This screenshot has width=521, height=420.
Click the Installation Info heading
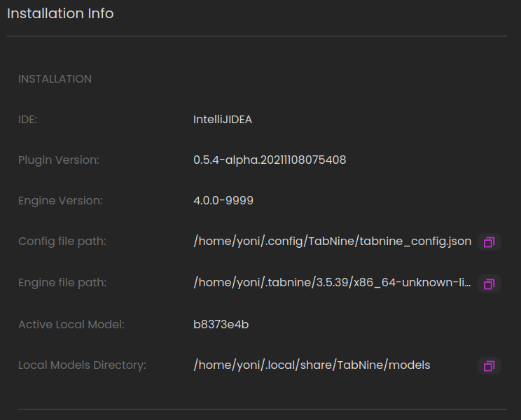[60, 13]
